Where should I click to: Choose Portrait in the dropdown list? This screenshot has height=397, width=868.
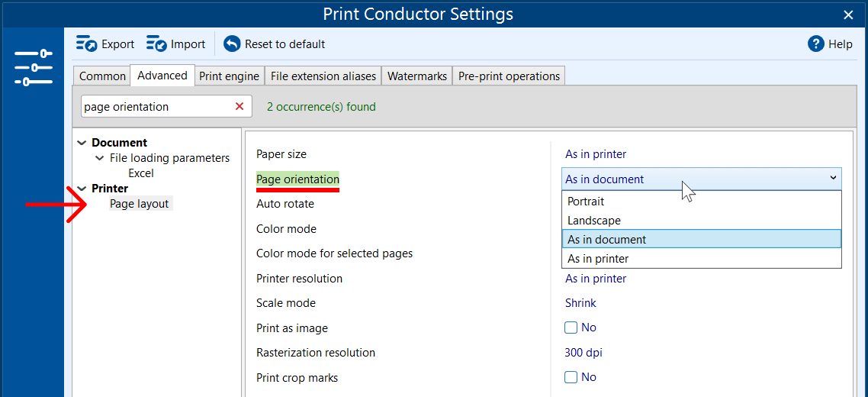(586, 202)
